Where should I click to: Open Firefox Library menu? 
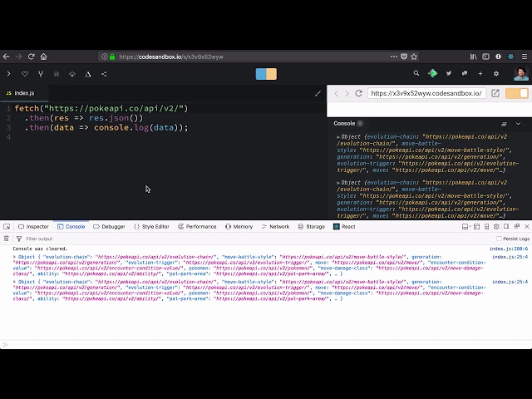click(473, 57)
